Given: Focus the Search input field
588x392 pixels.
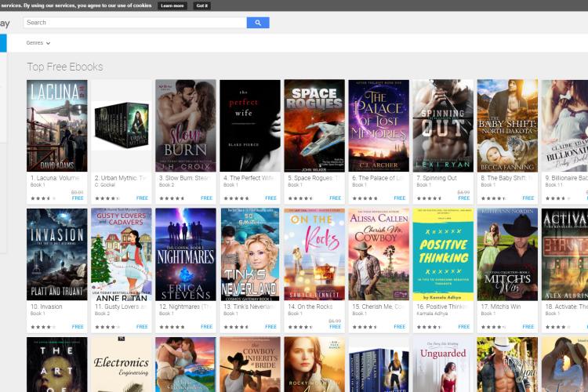Looking at the screenshot, I should (135, 23).
